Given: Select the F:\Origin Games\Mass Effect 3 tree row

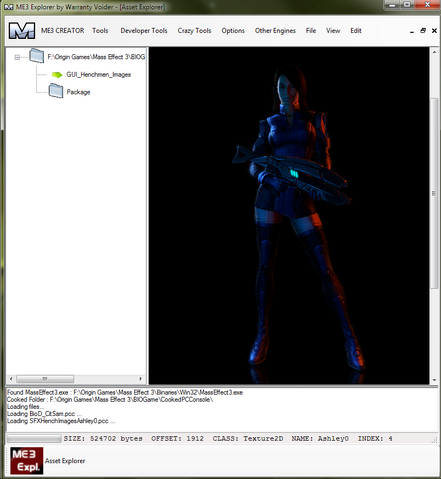Looking at the screenshot, I should pos(96,57).
